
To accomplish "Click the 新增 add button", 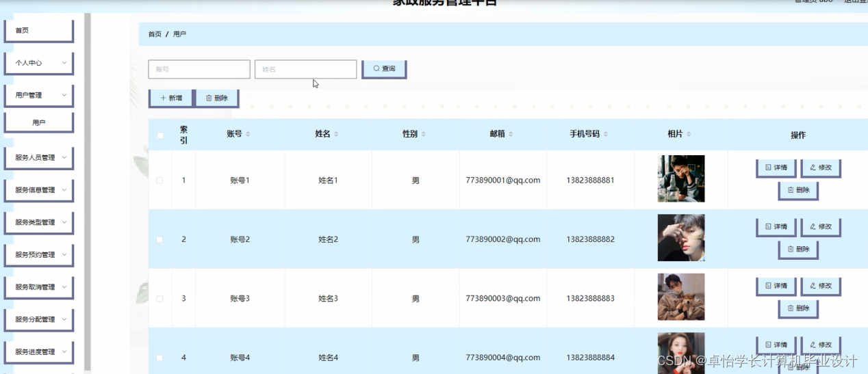I will (x=171, y=98).
